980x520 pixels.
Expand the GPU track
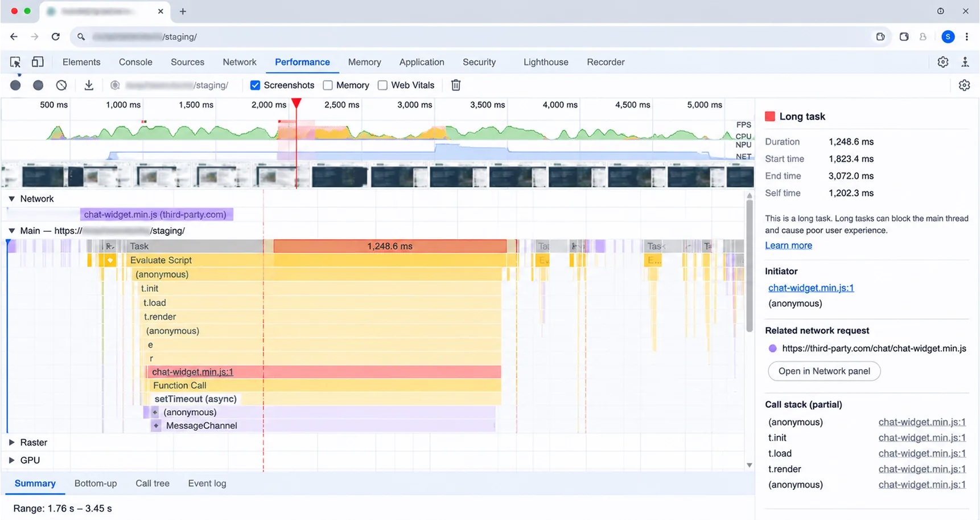(x=11, y=460)
